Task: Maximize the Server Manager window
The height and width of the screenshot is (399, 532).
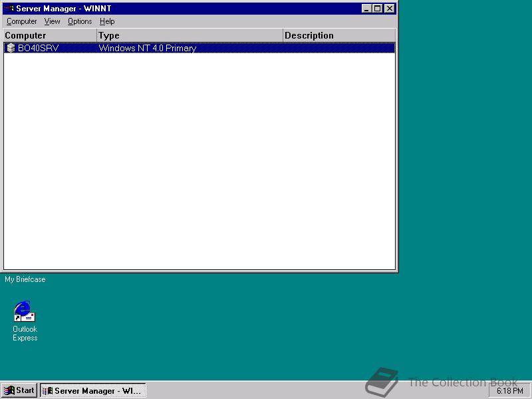Action: [x=377, y=9]
